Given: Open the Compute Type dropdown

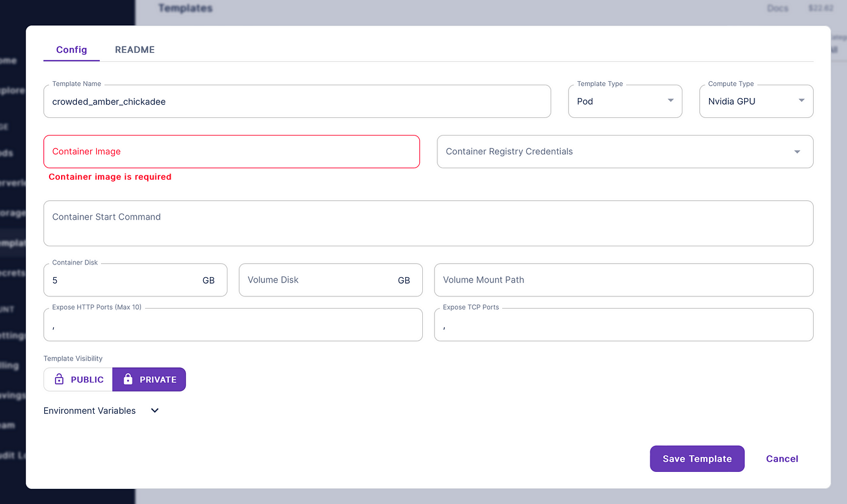Looking at the screenshot, I should point(756,101).
